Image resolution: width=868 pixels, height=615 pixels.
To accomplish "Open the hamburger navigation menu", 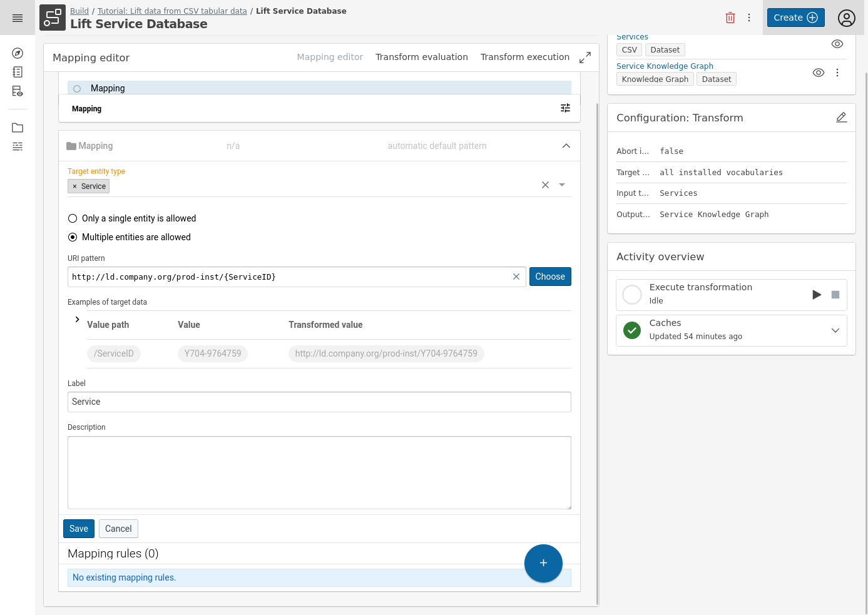I will (18, 18).
